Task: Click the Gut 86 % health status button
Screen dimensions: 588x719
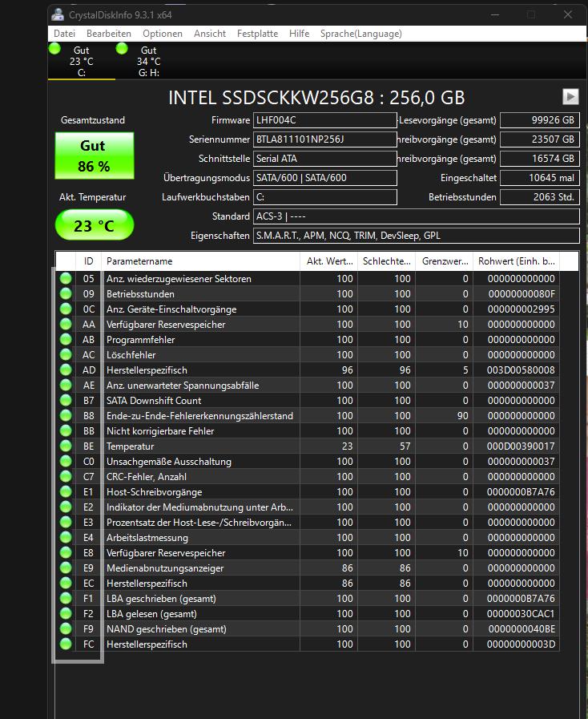Action: [95, 156]
